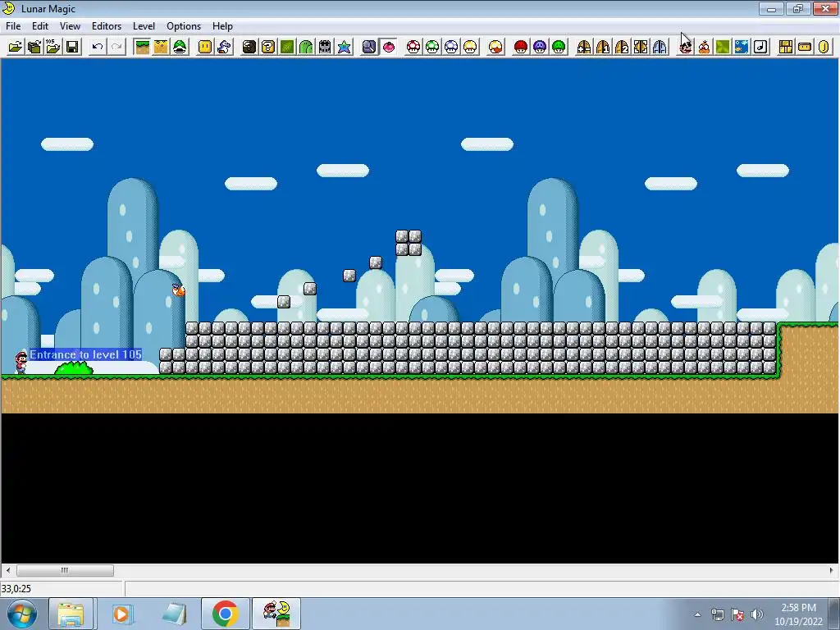Viewport: 840px width, 630px height.
Task: Open the Level menu
Action: pos(144,25)
